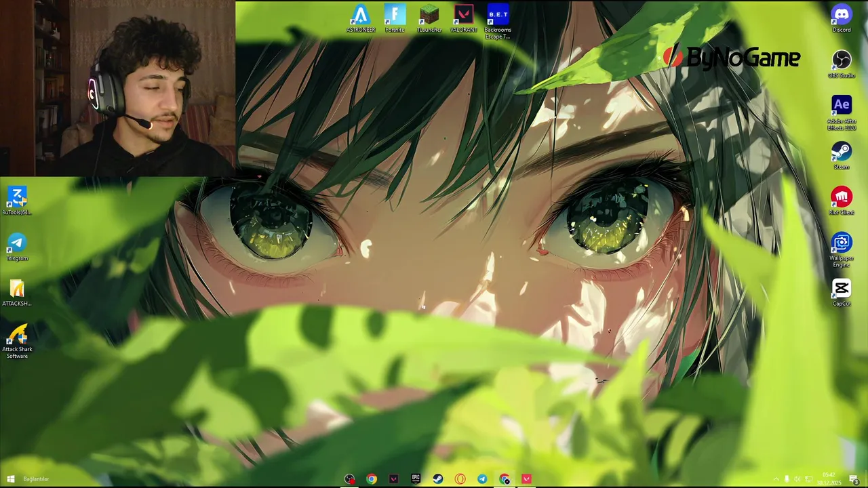The image size is (868, 488).
Task: Launch the Fortnite desktop shortcut
Action: click(x=395, y=18)
